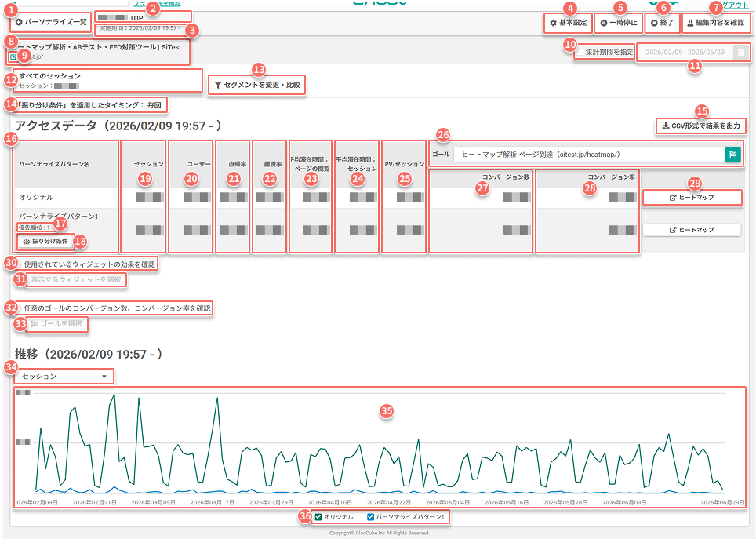This screenshot has width=756, height=539.
Task: Click the コンバージョン率 column header
Action: point(611,177)
